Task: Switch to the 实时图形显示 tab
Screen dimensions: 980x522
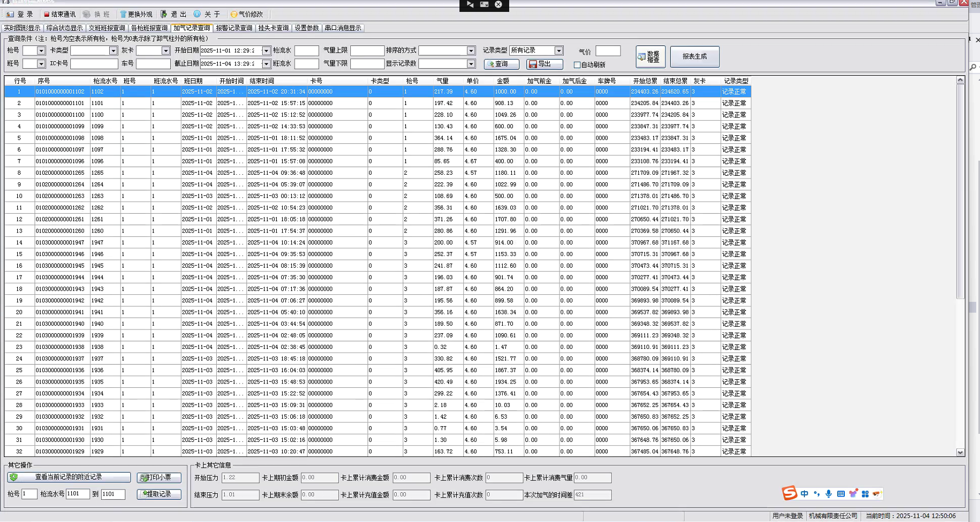Action: 22,28
